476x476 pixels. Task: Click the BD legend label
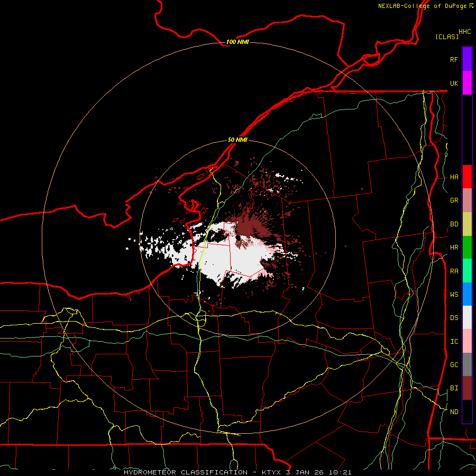click(454, 224)
